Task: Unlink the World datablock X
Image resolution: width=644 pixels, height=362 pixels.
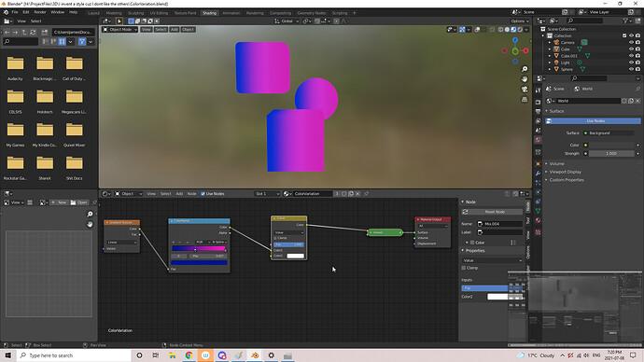Action: point(637,101)
